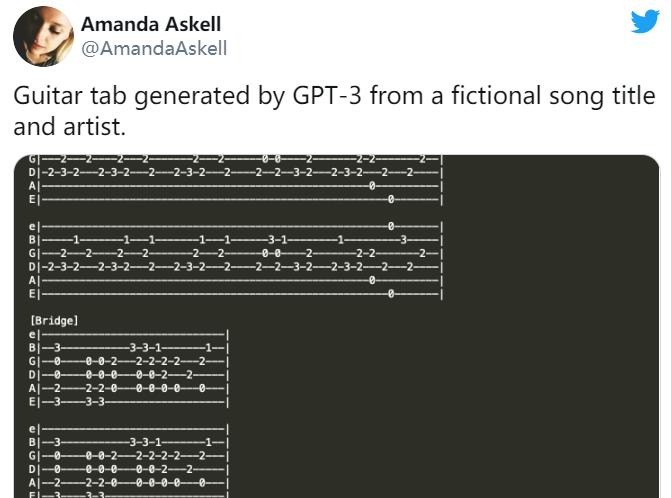This screenshot has height=498, width=671.
Task: Click the B string row in first Bridge block
Action: point(128,347)
